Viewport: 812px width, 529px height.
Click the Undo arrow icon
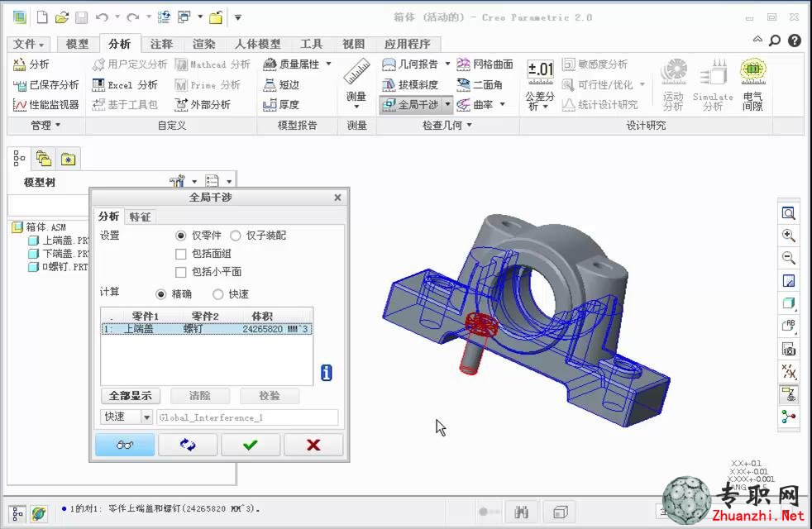pyautogui.click(x=102, y=17)
